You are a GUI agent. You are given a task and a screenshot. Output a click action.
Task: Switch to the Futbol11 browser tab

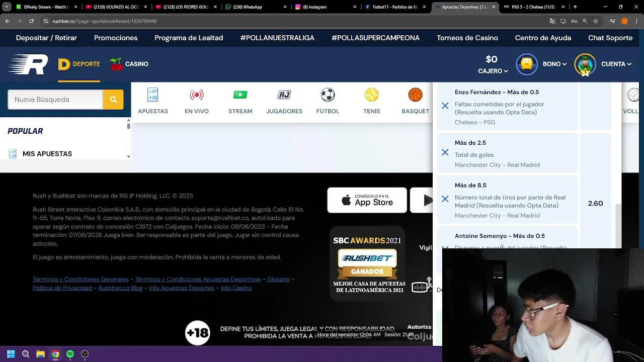[x=395, y=7]
